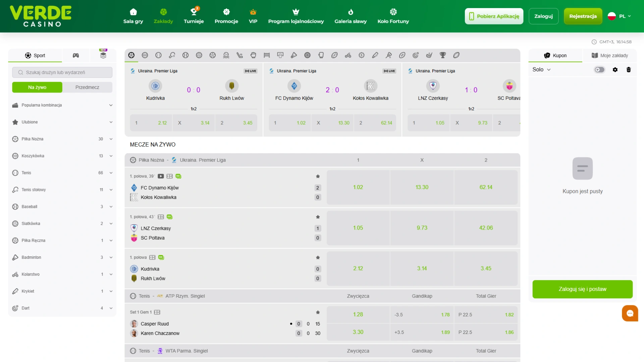The height and width of the screenshot is (362, 644).
Task: Open the darts target toolbar icon
Action: click(x=416, y=55)
